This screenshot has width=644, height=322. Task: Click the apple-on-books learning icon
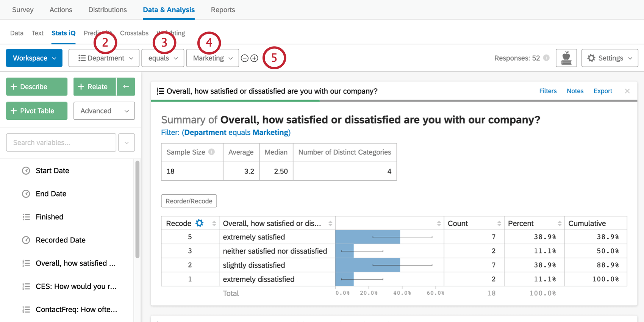(x=566, y=58)
